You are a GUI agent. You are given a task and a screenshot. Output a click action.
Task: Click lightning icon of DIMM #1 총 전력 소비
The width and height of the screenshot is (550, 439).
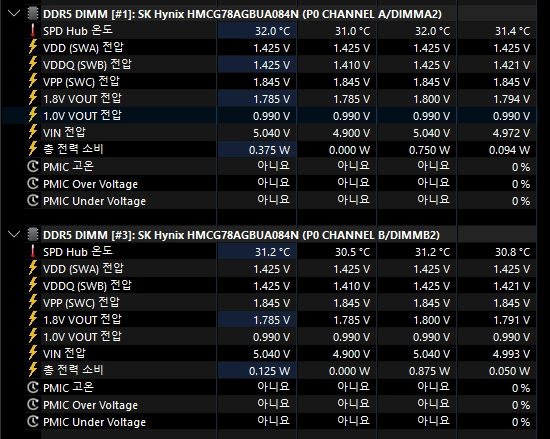(x=33, y=149)
